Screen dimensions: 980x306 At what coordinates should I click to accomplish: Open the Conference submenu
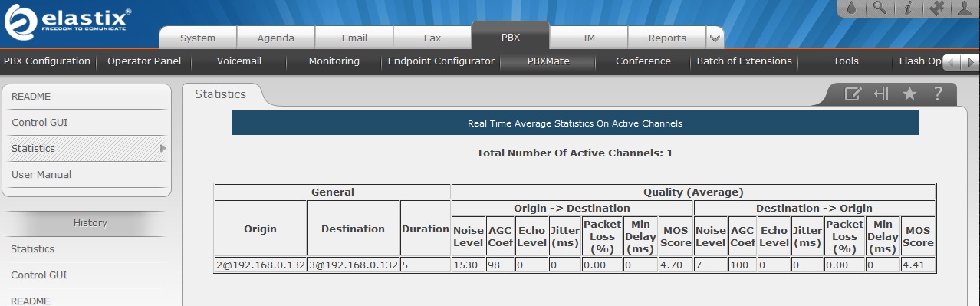point(643,61)
